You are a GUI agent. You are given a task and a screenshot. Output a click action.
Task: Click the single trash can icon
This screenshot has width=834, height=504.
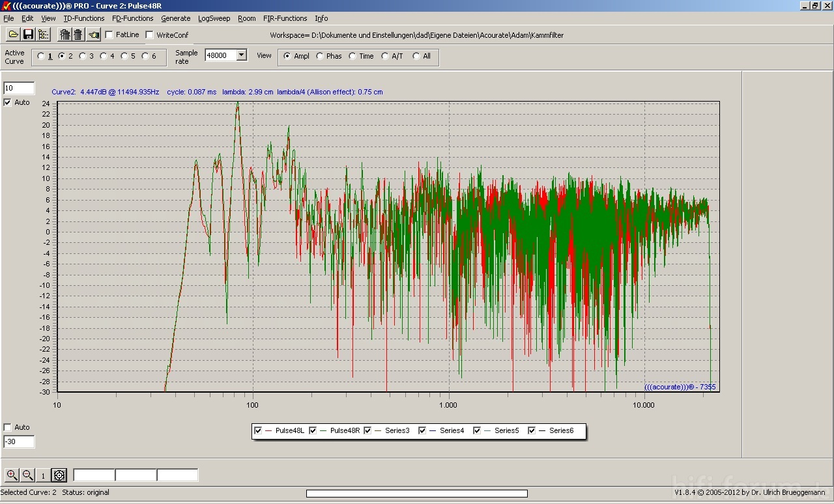[x=78, y=35]
